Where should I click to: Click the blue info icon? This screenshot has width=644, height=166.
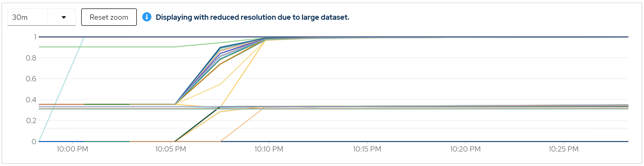pyautogui.click(x=147, y=17)
